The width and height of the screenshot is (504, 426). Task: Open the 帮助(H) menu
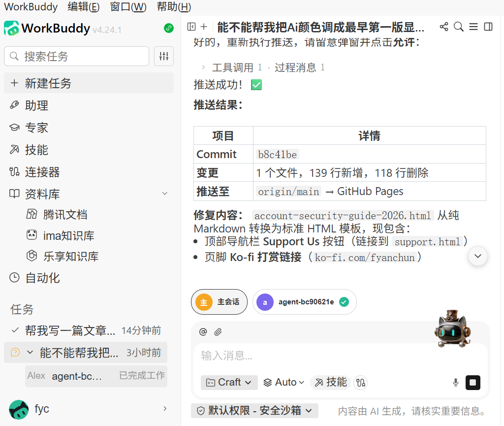[x=174, y=7]
